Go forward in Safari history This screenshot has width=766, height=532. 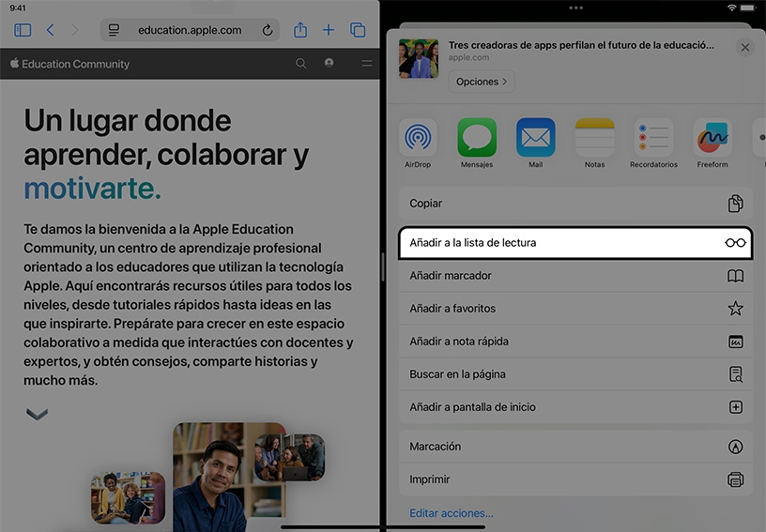click(x=74, y=30)
